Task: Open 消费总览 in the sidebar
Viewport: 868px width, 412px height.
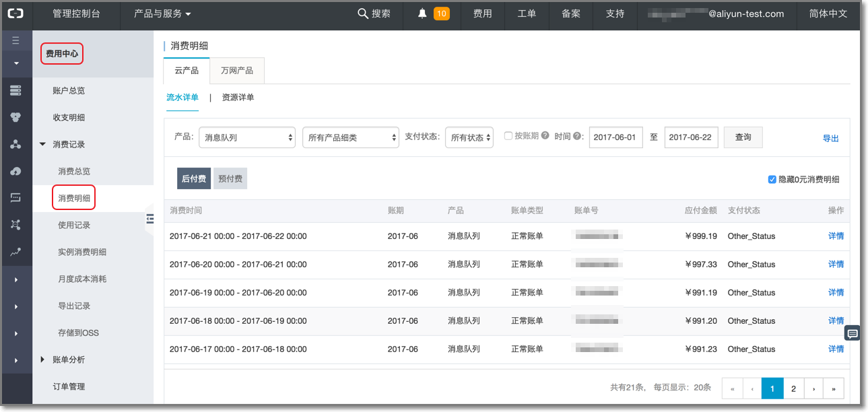Action: click(x=74, y=171)
